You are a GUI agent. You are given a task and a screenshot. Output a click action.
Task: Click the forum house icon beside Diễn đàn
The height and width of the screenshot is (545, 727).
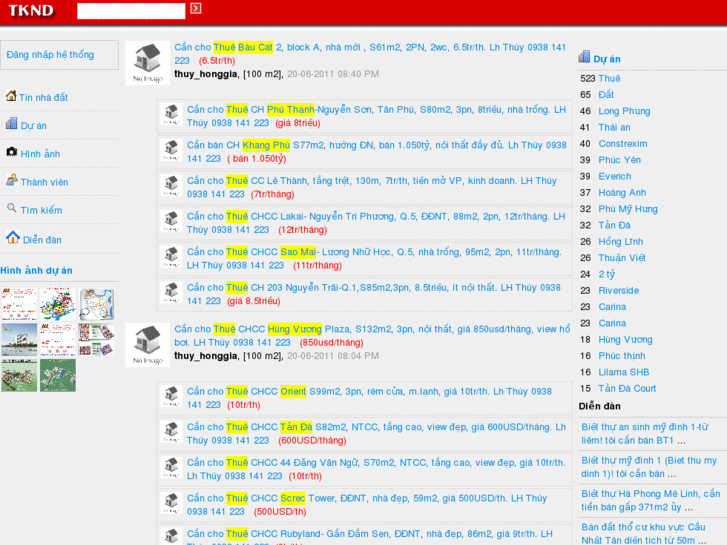(x=13, y=237)
